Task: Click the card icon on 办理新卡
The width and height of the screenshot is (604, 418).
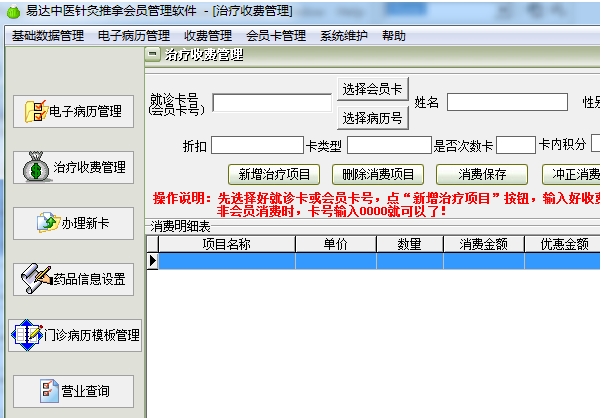Action: [x=48, y=222]
